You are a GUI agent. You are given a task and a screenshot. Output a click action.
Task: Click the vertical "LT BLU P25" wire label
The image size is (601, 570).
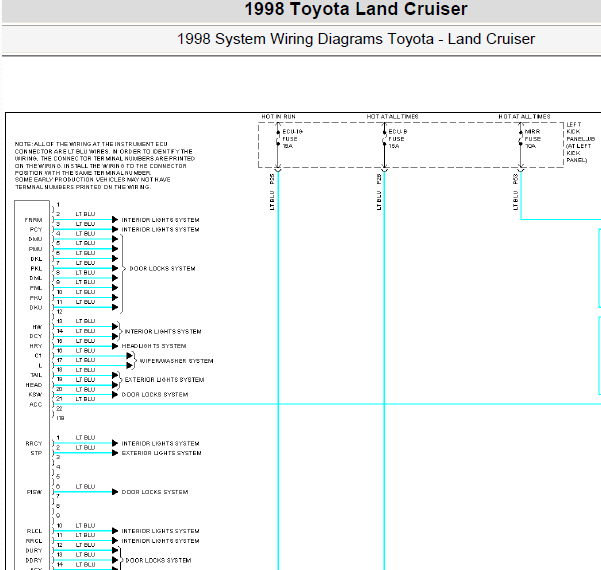(x=272, y=192)
